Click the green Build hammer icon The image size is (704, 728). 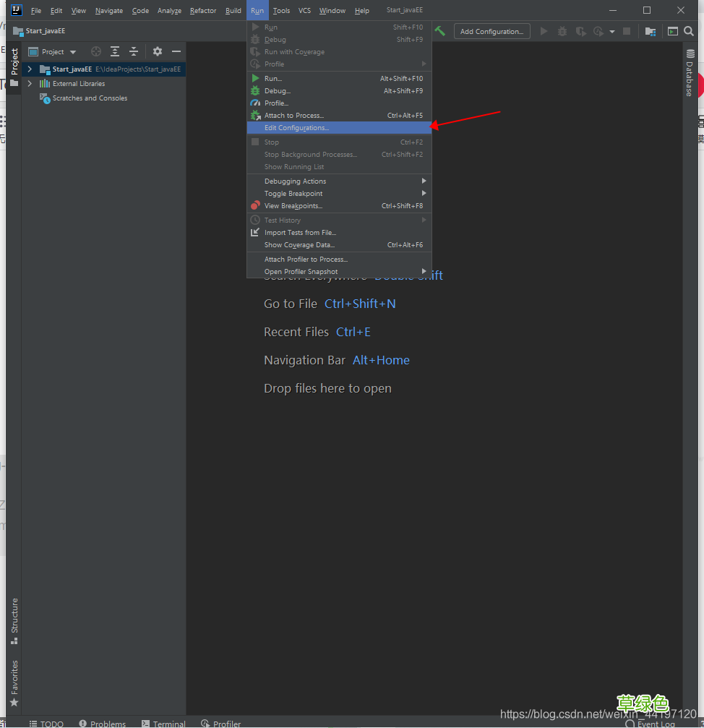point(439,31)
